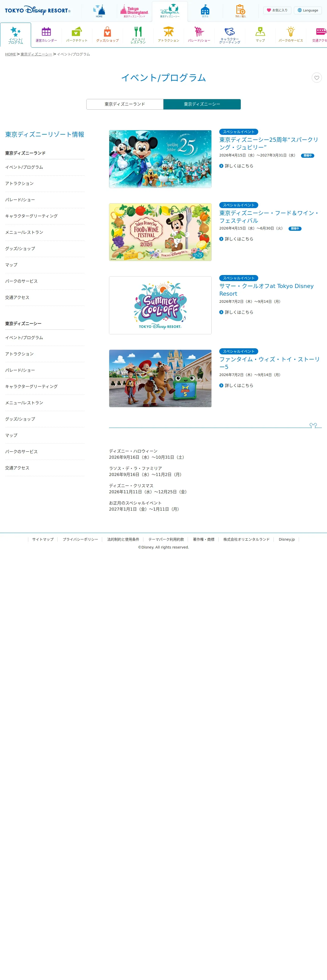Open the キャラクターグリーティング glove icon
Image resolution: width=327 pixels, height=980 pixels.
coord(229,35)
